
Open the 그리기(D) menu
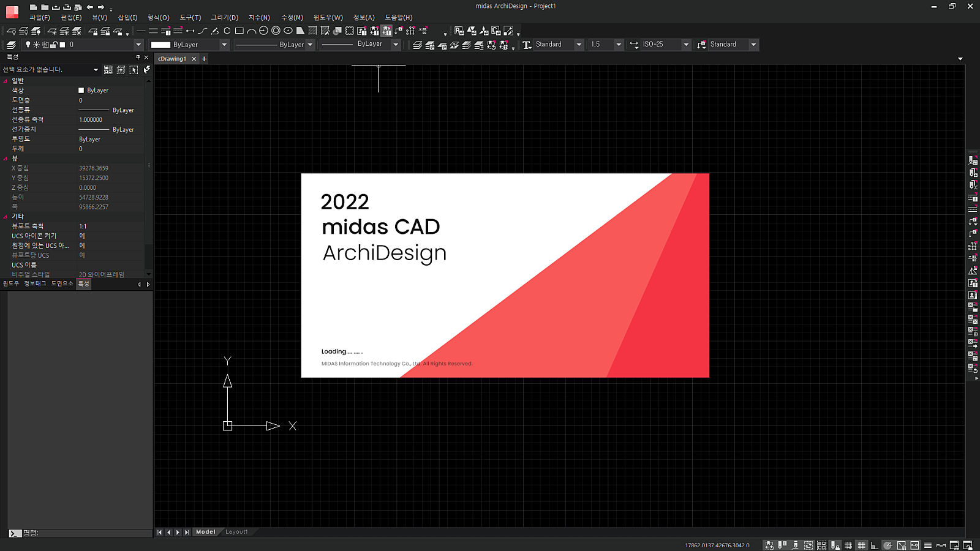point(224,18)
